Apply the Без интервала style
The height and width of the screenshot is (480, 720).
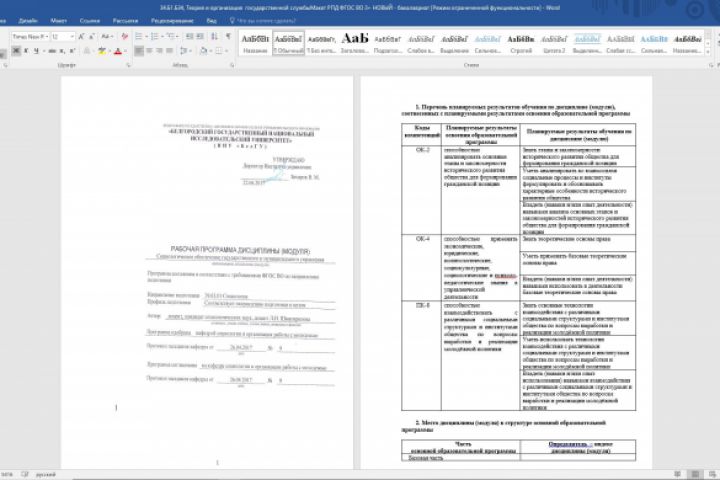tap(321, 43)
